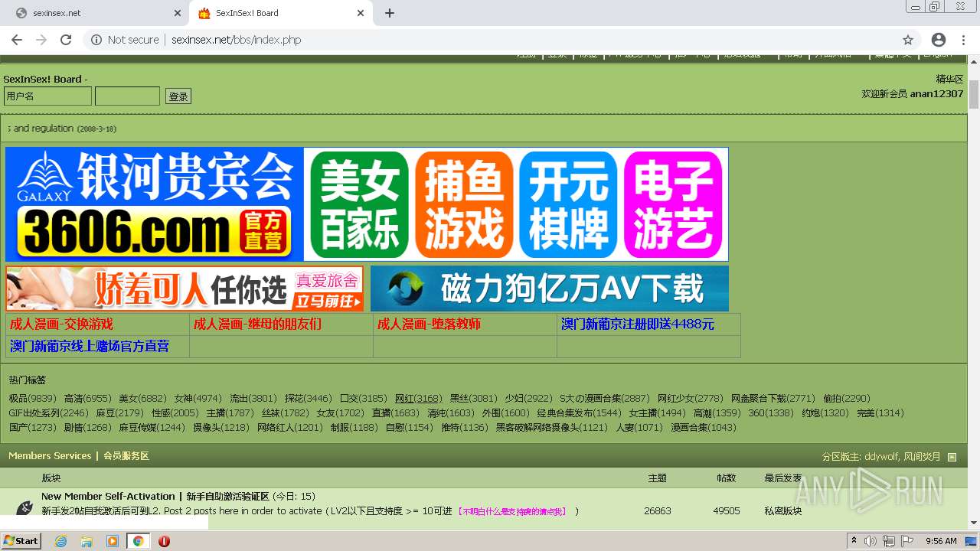Launch Internet Explorer from taskbar

pos(60,541)
